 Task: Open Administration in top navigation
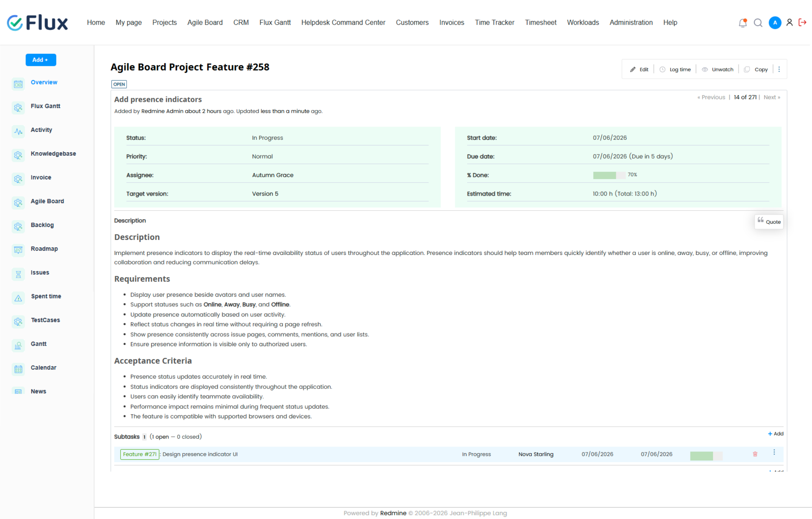(x=631, y=23)
